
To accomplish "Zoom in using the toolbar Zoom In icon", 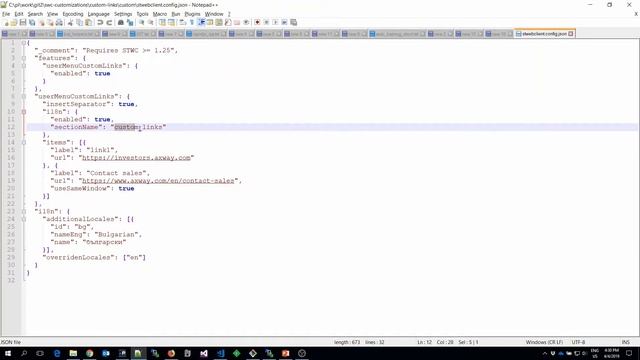I will 141,22.
